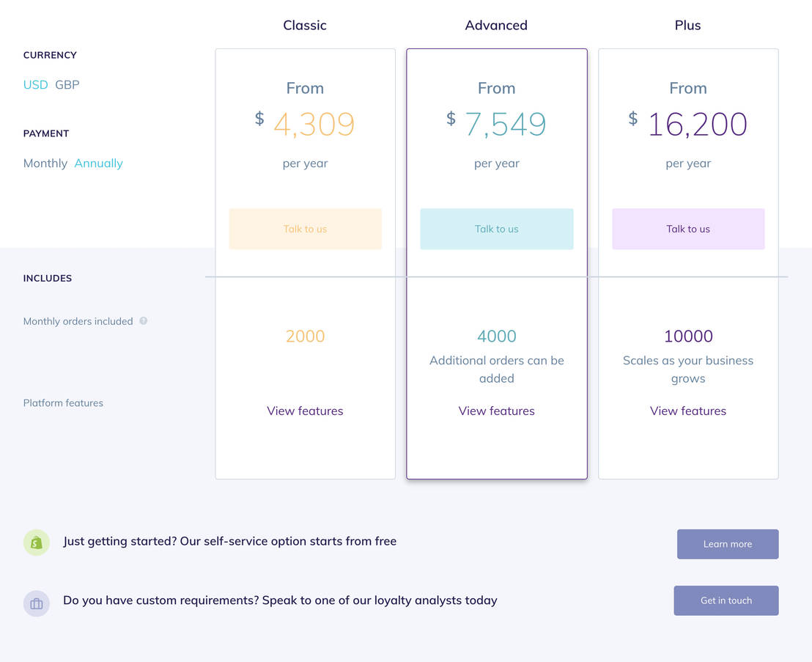This screenshot has height=662, width=812.
Task: Click the Learn more button
Action: (x=727, y=544)
